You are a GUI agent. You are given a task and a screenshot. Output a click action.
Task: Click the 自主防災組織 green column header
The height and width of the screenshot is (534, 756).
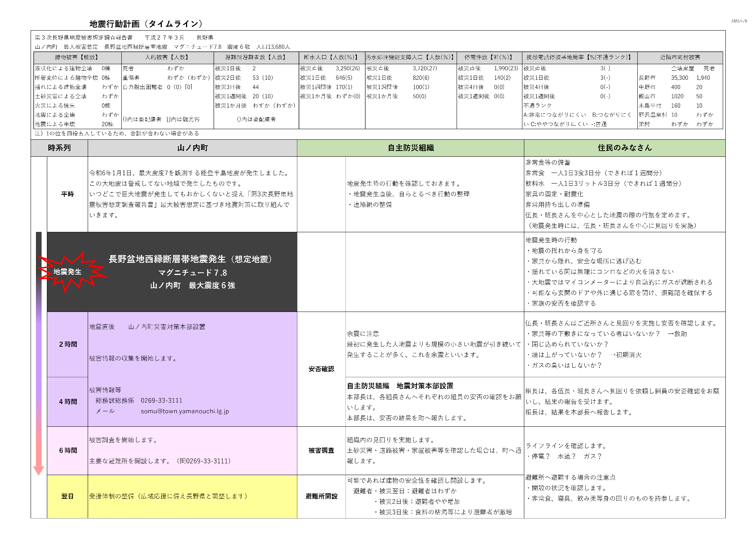pyautogui.click(x=411, y=148)
